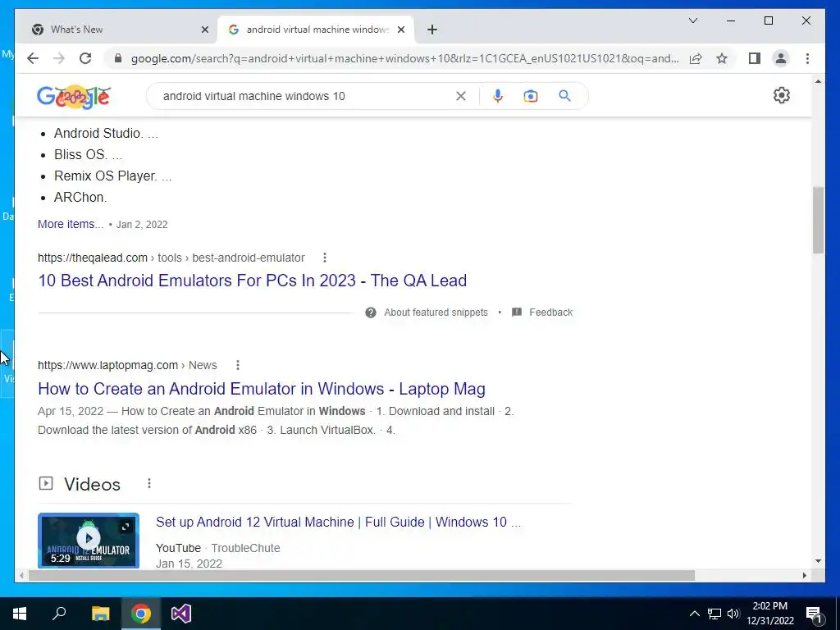The height and width of the screenshot is (630, 840).
Task: Open options beside the Videos heading
Action: (149, 484)
